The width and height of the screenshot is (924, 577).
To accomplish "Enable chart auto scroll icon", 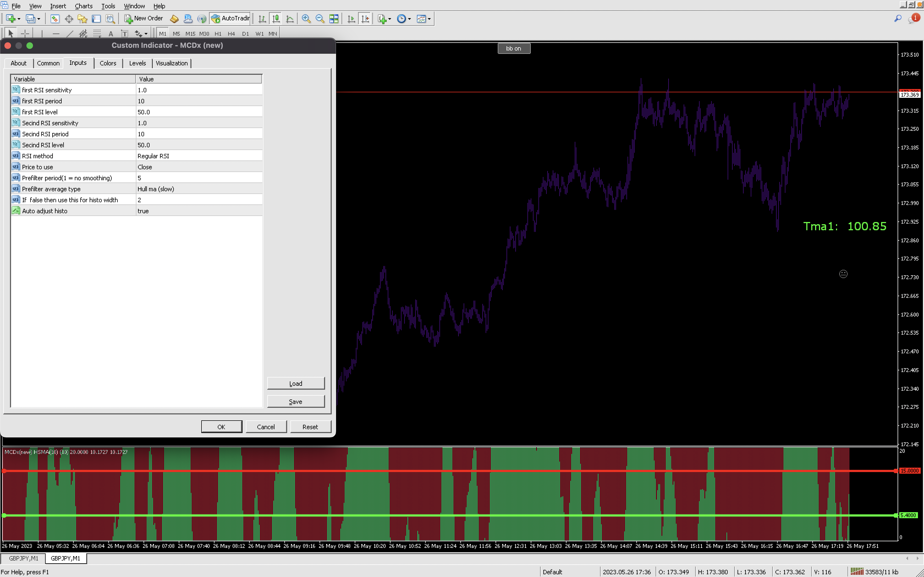I will (x=351, y=19).
